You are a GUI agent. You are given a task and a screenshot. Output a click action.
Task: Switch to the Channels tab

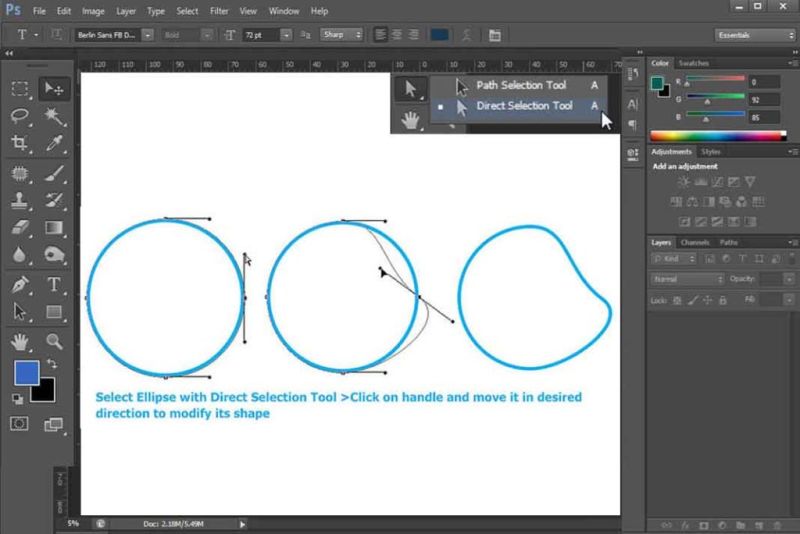tap(695, 242)
